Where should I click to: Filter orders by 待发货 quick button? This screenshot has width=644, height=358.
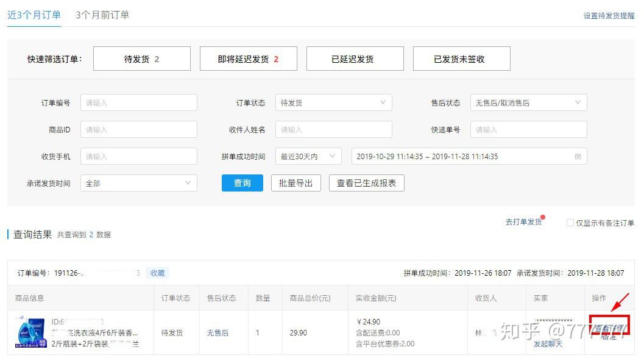click(x=142, y=59)
